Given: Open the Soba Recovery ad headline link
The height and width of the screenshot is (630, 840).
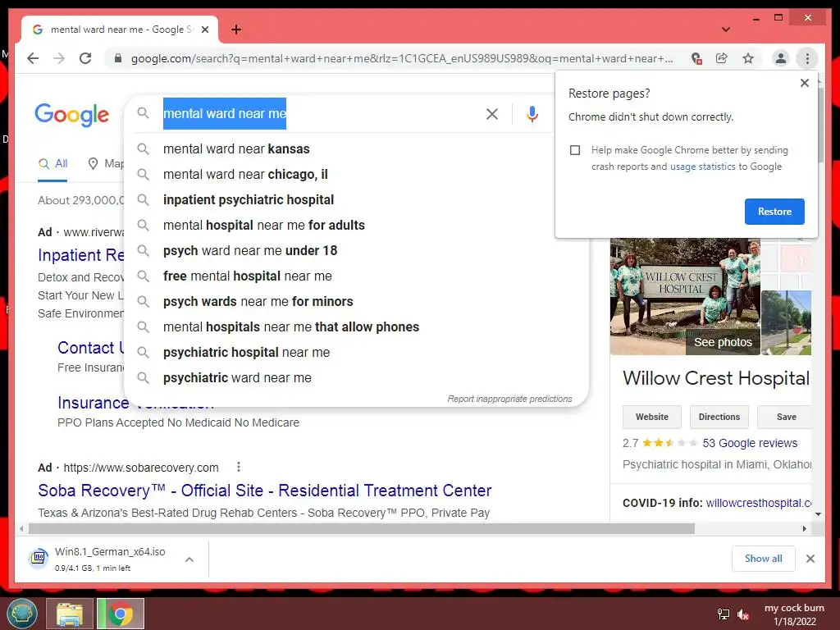Looking at the screenshot, I should [265, 491].
